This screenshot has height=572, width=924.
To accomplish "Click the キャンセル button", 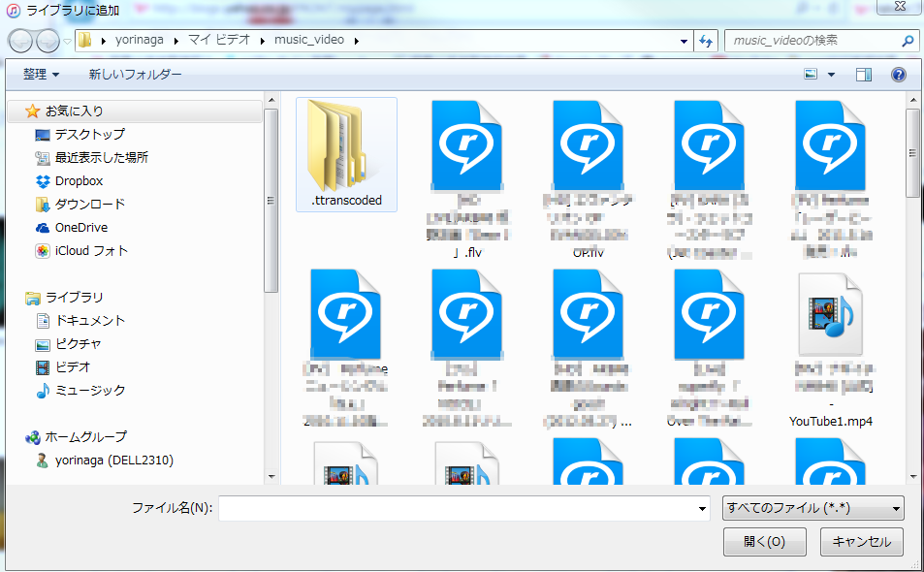I will [861, 542].
